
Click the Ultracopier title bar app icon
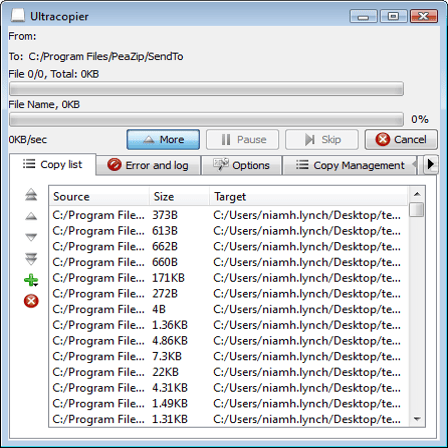(18, 16)
